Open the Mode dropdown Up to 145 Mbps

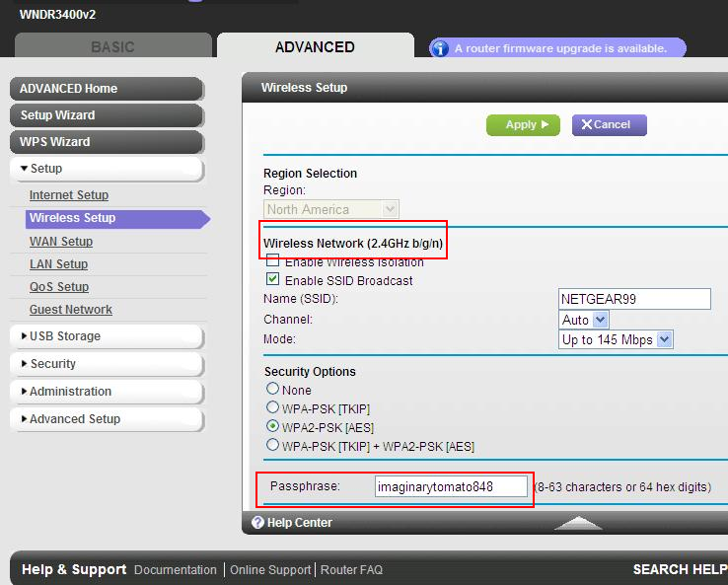tap(616, 339)
